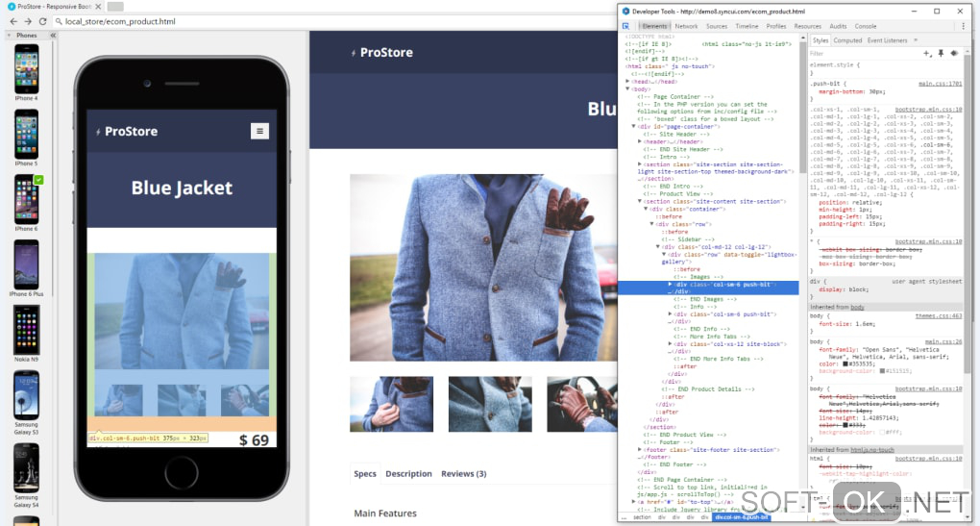Open a new browser tab
Viewport: 980px width, 526px height.
(x=115, y=7)
